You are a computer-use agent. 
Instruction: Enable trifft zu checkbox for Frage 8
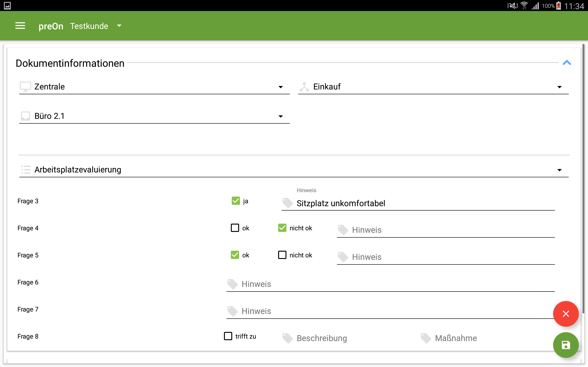click(228, 336)
